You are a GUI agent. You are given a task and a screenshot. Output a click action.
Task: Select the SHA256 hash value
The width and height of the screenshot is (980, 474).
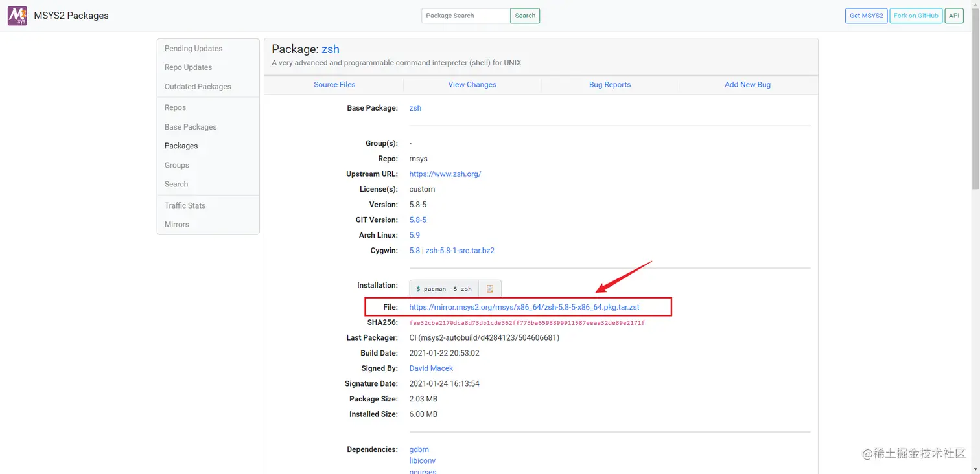point(527,322)
